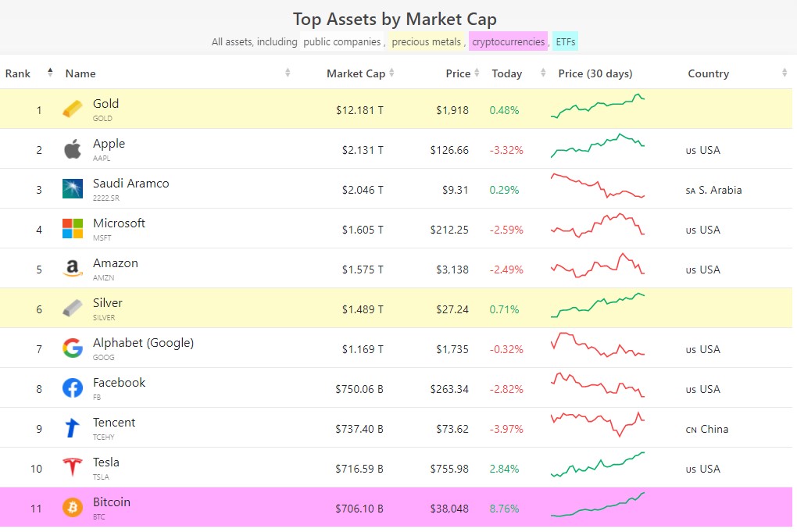The width and height of the screenshot is (797, 532).
Task: Click the Bitcoin coin icon
Action: point(72,508)
